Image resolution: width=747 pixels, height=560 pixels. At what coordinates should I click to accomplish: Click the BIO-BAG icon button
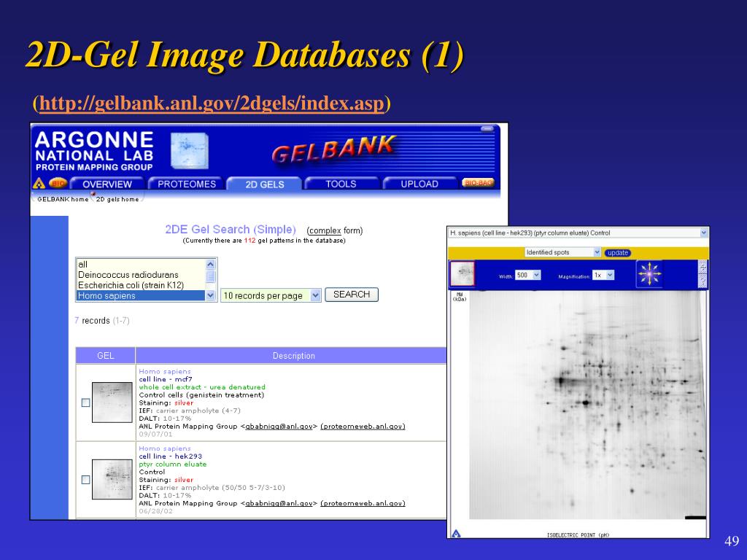coord(479,183)
